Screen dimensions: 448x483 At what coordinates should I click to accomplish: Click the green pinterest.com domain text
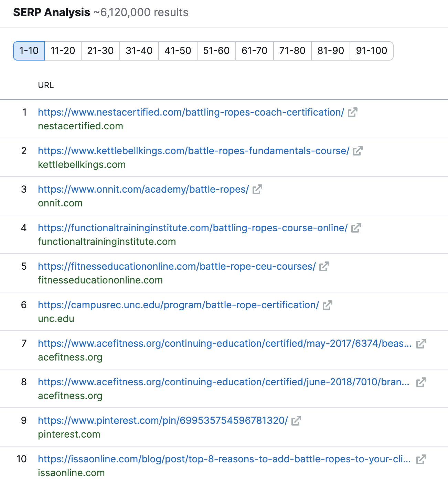click(x=69, y=434)
